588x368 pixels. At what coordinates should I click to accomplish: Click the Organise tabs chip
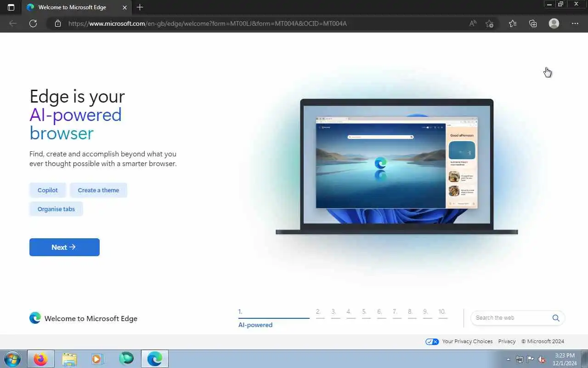(56, 209)
